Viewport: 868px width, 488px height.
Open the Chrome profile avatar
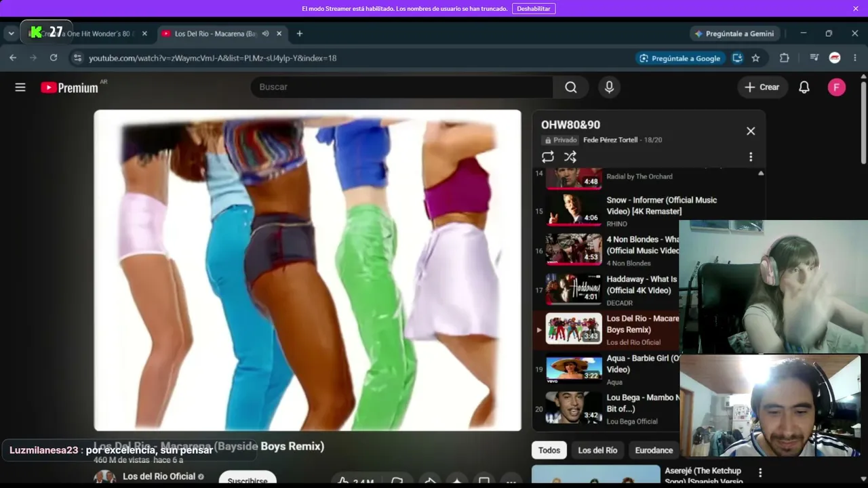click(x=835, y=58)
